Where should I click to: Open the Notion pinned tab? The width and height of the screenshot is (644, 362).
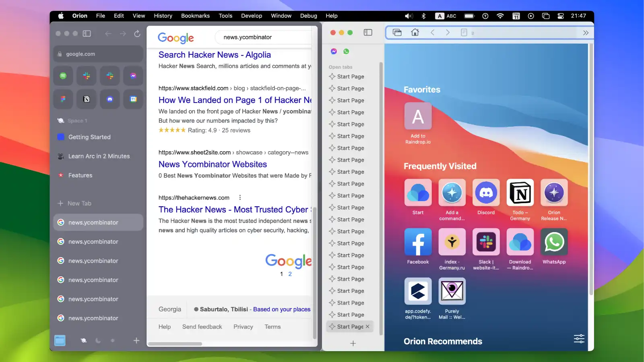point(86,99)
